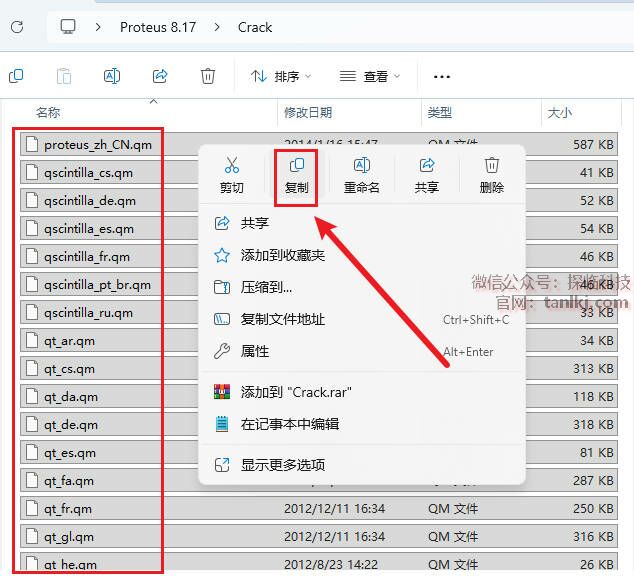
Task: Click the toolbar Rename icon
Action: tap(112, 76)
